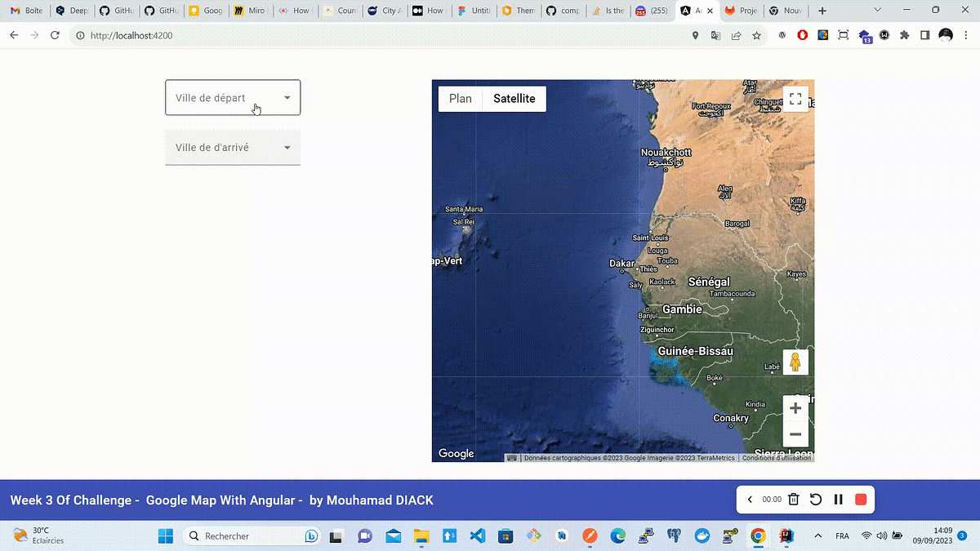Open Conditions d'utilisation link

pos(776,458)
